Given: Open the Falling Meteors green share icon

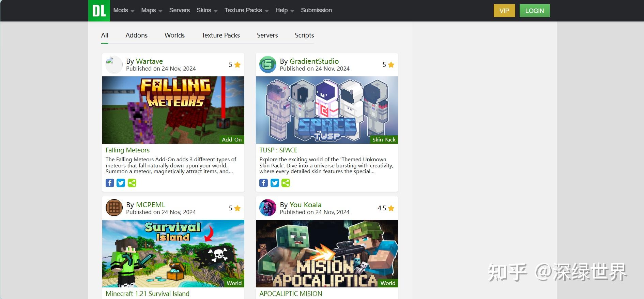Looking at the screenshot, I should click(132, 183).
